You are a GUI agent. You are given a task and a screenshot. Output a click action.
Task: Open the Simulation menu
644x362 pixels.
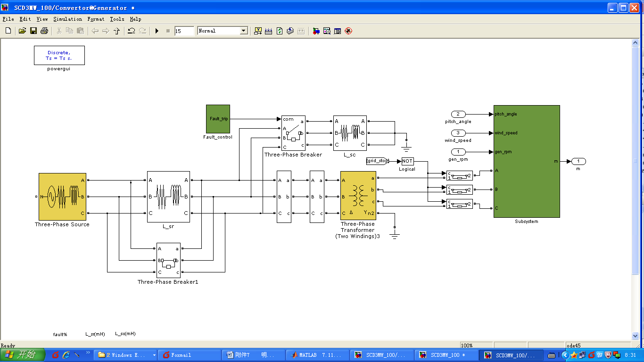tap(67, 19)
